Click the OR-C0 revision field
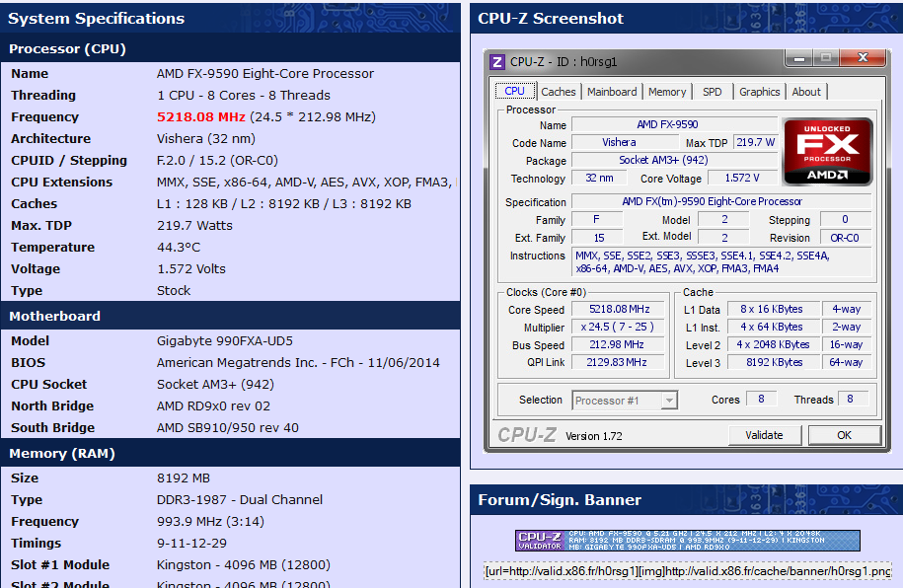Viewport: 903px width, 588px height. [845, 238]
